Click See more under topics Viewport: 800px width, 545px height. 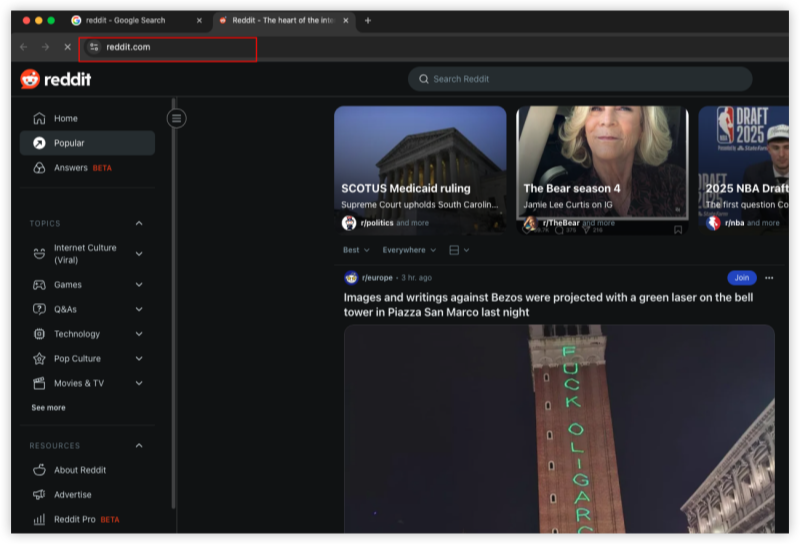pyautogui.click(x=48, y=408)
